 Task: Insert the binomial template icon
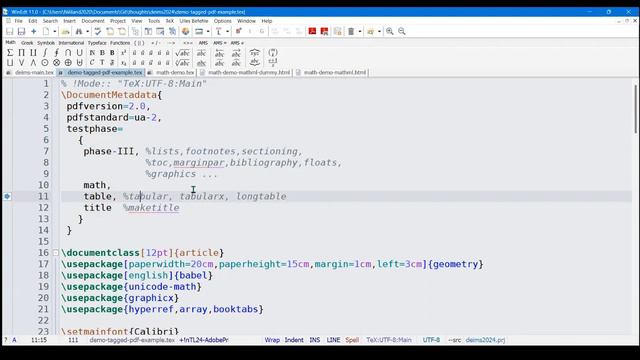pos(273,53)
